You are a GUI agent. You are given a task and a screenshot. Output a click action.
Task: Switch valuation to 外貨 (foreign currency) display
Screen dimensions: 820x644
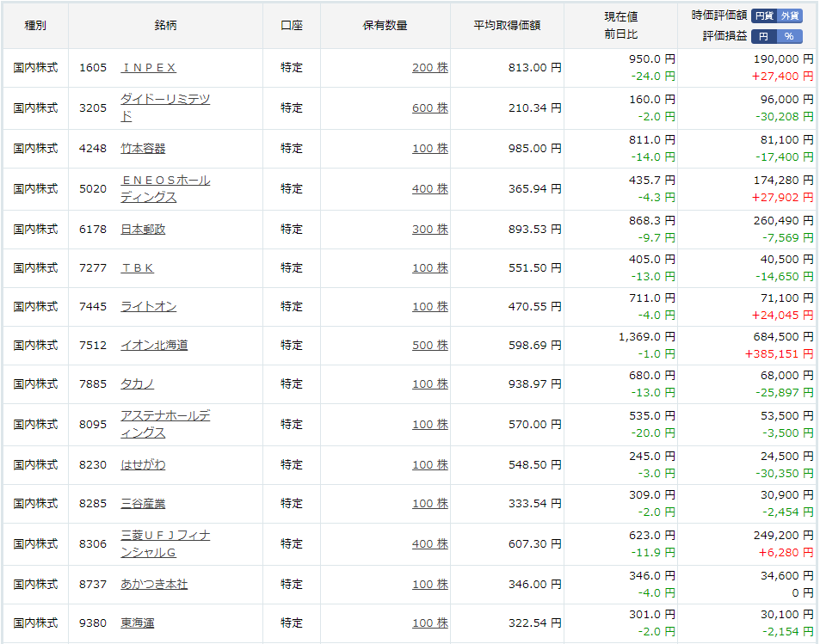click(790, 15)
